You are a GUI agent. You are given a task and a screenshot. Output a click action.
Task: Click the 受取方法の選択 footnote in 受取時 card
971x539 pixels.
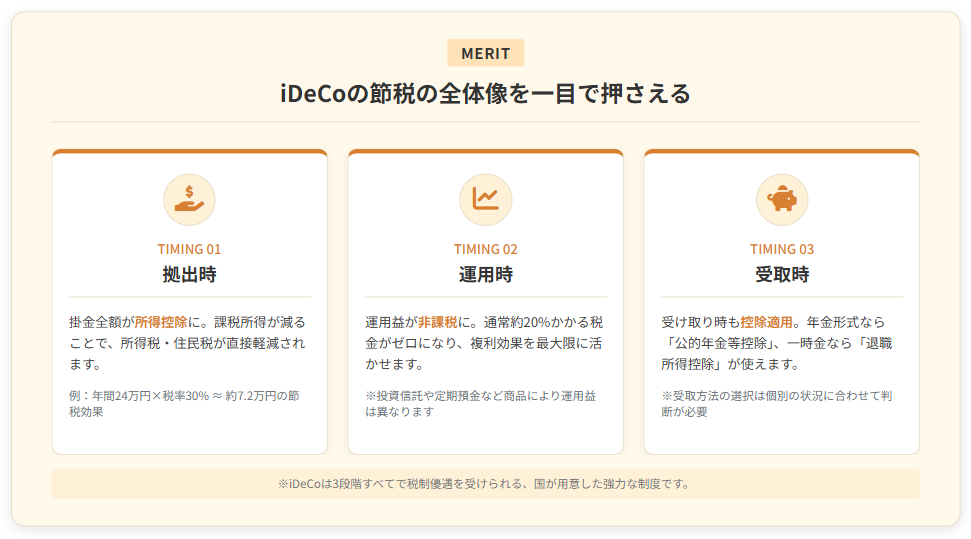point(776,403)
